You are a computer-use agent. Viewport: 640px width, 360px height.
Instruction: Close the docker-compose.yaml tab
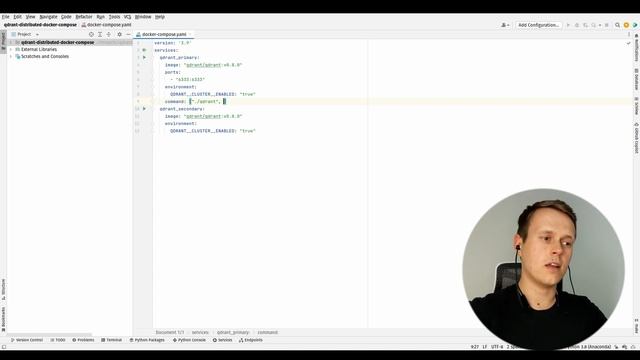190,34
